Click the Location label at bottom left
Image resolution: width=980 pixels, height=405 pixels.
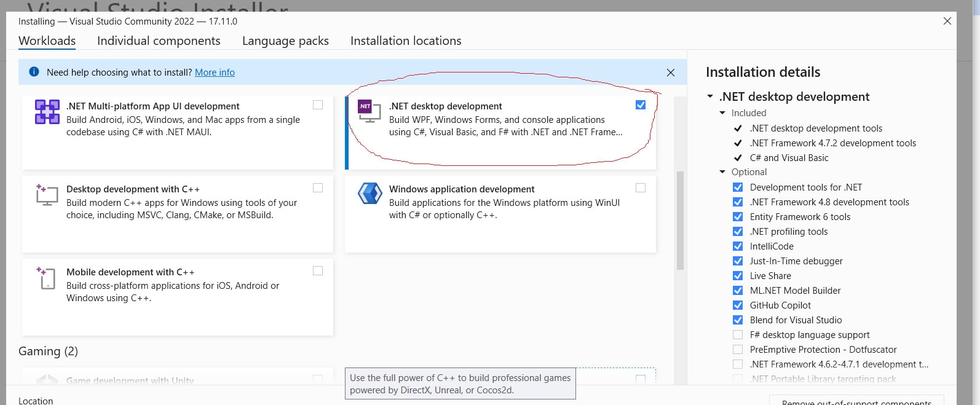tap(36, 401)
